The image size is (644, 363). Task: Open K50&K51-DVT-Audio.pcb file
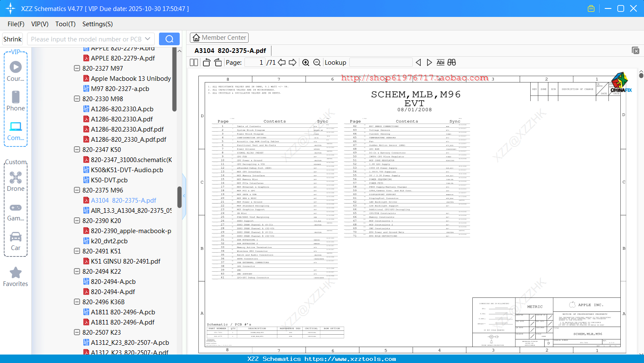(x=123, y=170)
